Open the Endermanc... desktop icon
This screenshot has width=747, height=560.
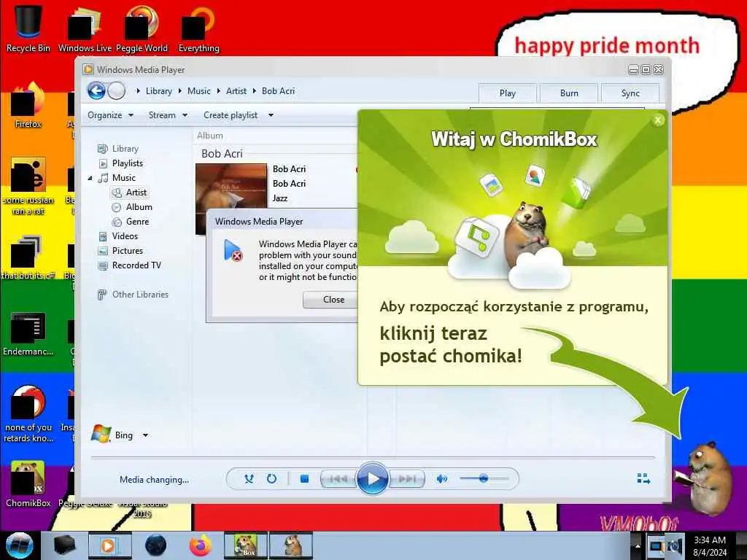point(28,333)
